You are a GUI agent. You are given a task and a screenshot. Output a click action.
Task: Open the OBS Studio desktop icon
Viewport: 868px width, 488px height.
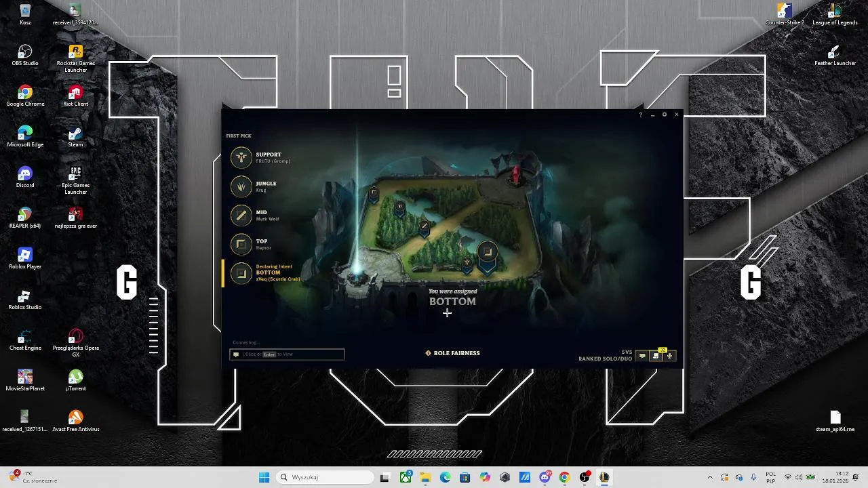(25, 56)
